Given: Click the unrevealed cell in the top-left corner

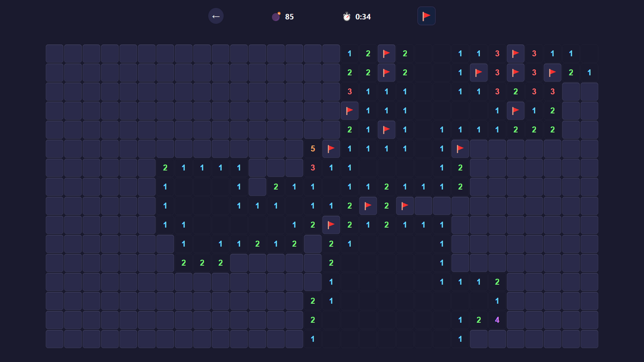Looking at the screenshot, I should (54, 53).
